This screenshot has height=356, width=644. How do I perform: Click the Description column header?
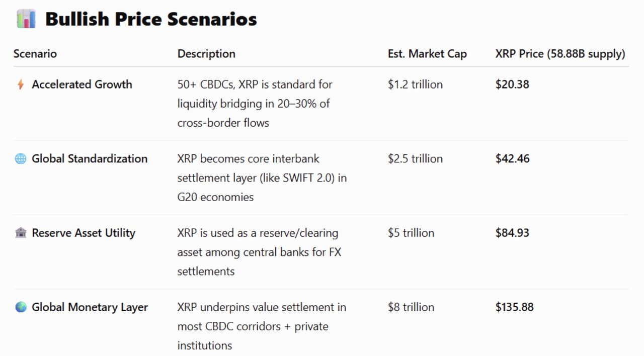(x=206, y=54)
